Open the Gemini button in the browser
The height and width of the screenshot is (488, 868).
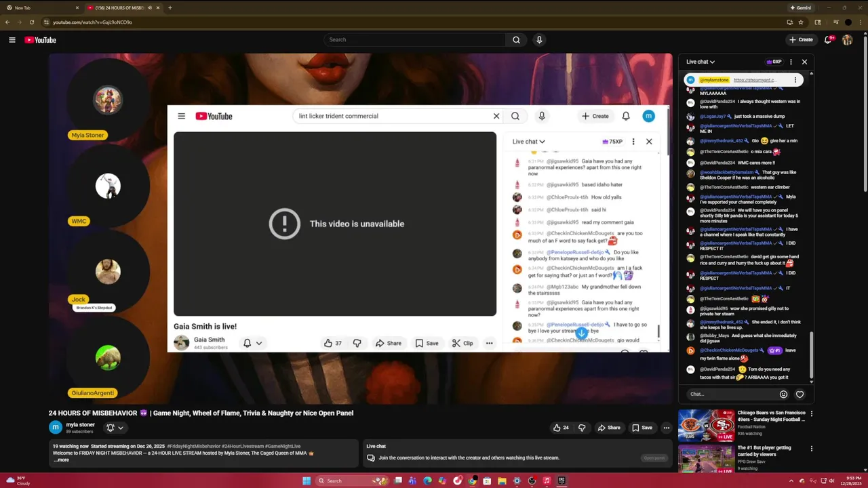pyautogui.click(x=800, y=7)
